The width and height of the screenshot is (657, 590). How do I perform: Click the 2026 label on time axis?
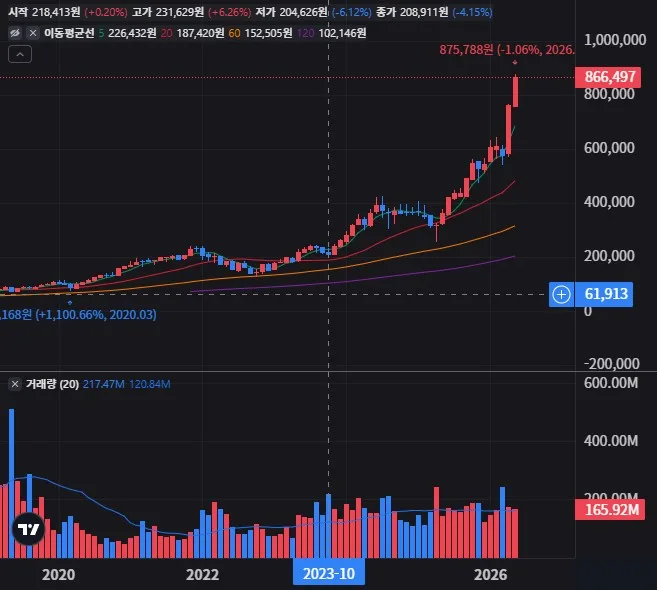coord(491,574)
